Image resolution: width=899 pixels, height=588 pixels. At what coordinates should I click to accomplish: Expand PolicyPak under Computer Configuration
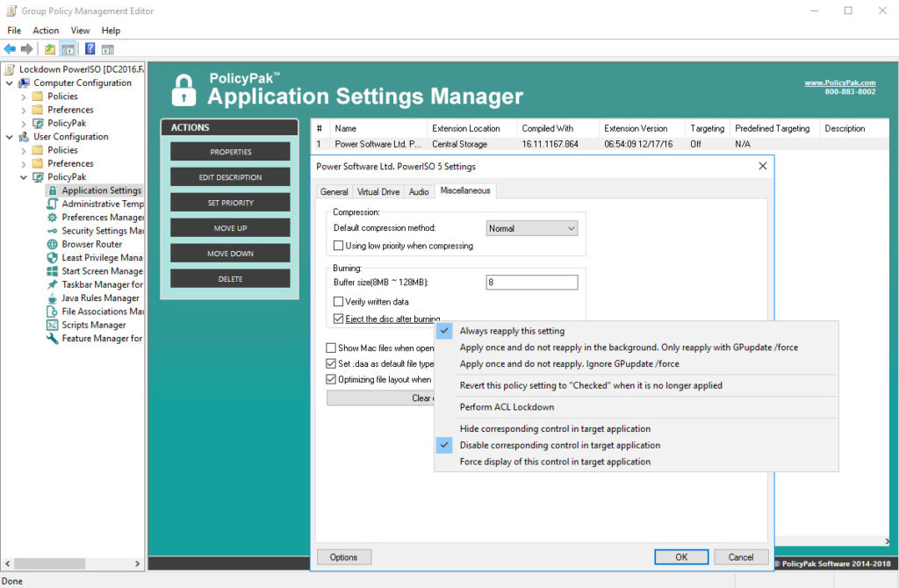click(24, 123)
